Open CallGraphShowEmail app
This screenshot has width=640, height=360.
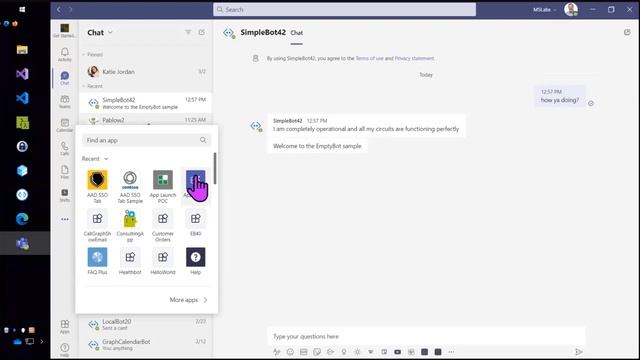[97, 225]
